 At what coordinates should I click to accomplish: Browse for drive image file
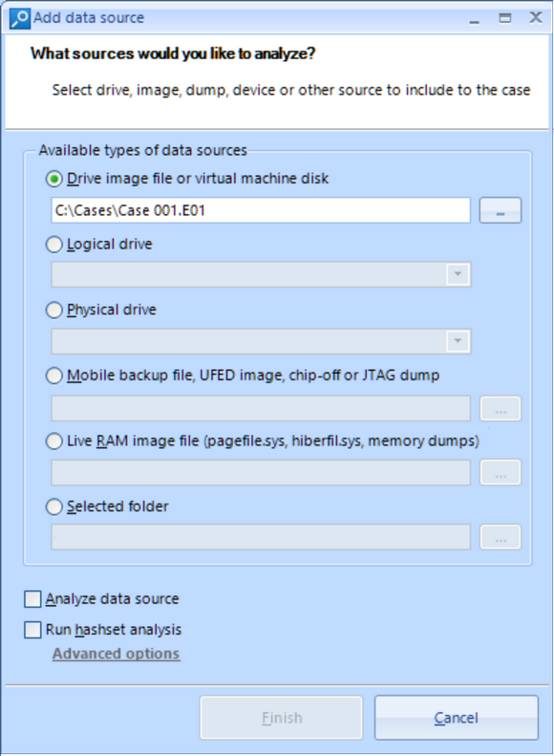(x=501, y=210)
